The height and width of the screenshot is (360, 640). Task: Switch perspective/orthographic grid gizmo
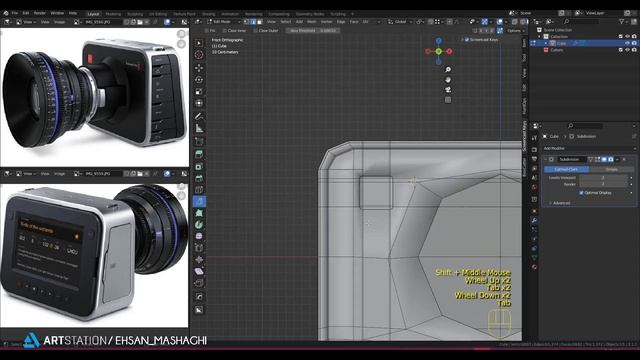pos(448,100)
